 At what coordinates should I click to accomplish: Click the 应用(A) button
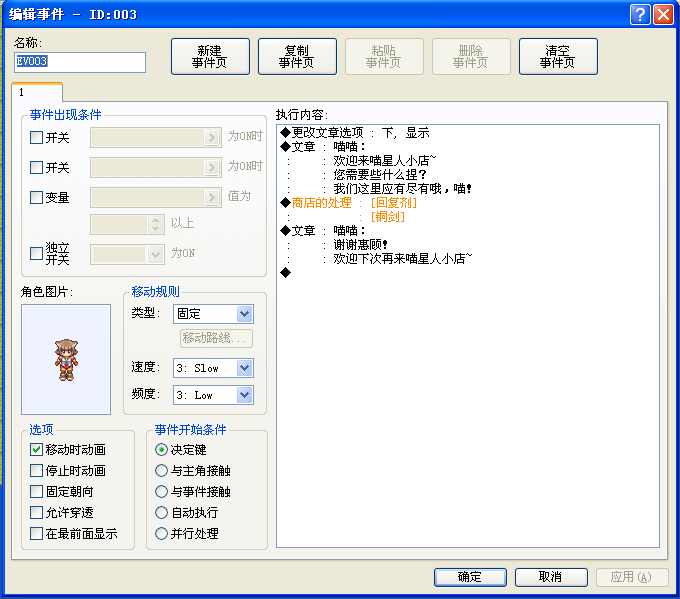coord(632,577)
